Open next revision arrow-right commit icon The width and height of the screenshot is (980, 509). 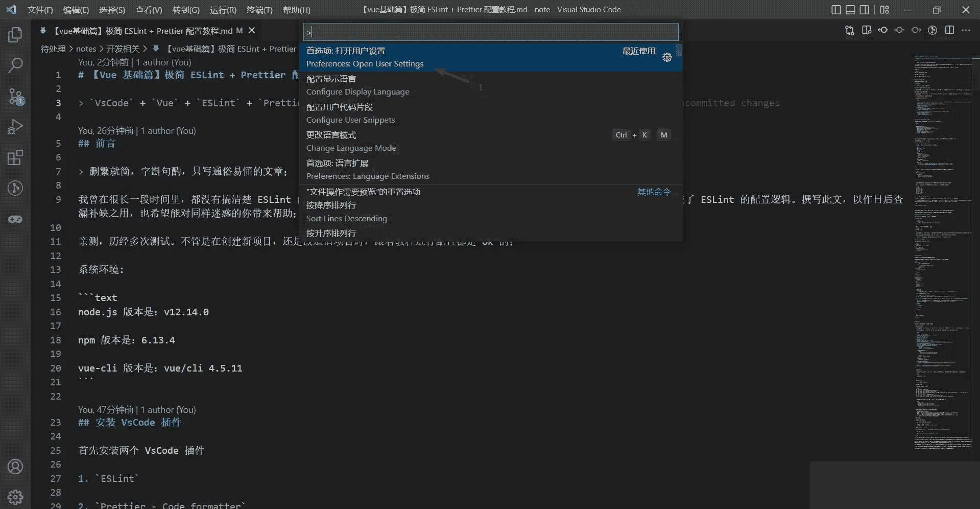pos(916,31)
